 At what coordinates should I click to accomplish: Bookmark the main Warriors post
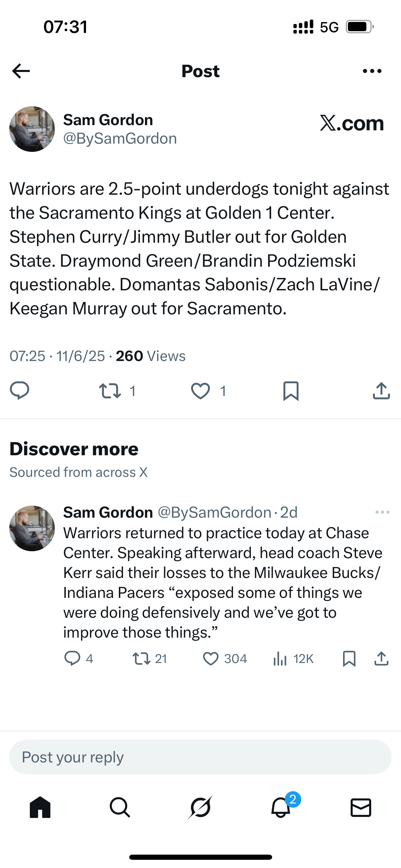coord(291,391)
